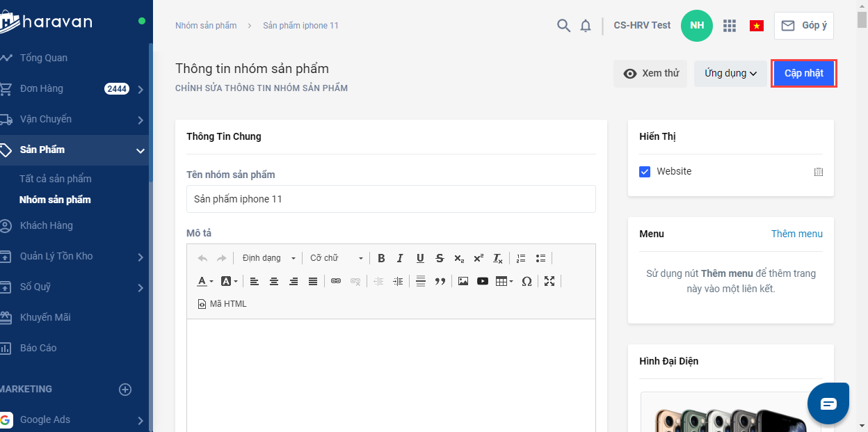This screenshot has width=868, height=432.
Task: Insert an image into the description
Action: click(463, 281)
